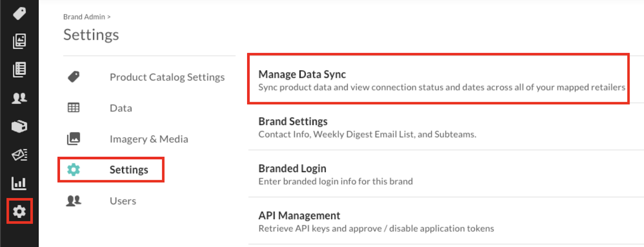Screen dimensions: 644x247
Task: Click 'Retrieve API keys and approve' description
Action: (376, 228)
